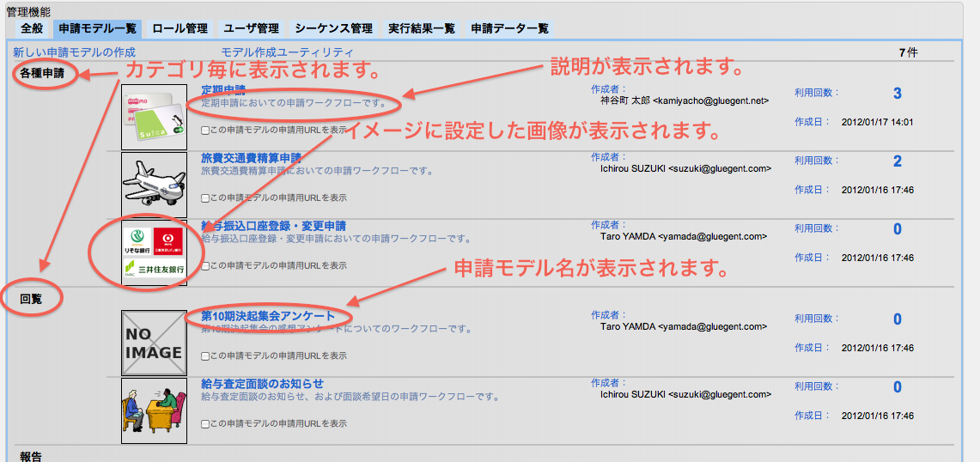The height and width of the screenshot is (462, 980).
Task: Click author Taro YAMDA of 給与振込口座登録
Action: (x=684, y=236)
